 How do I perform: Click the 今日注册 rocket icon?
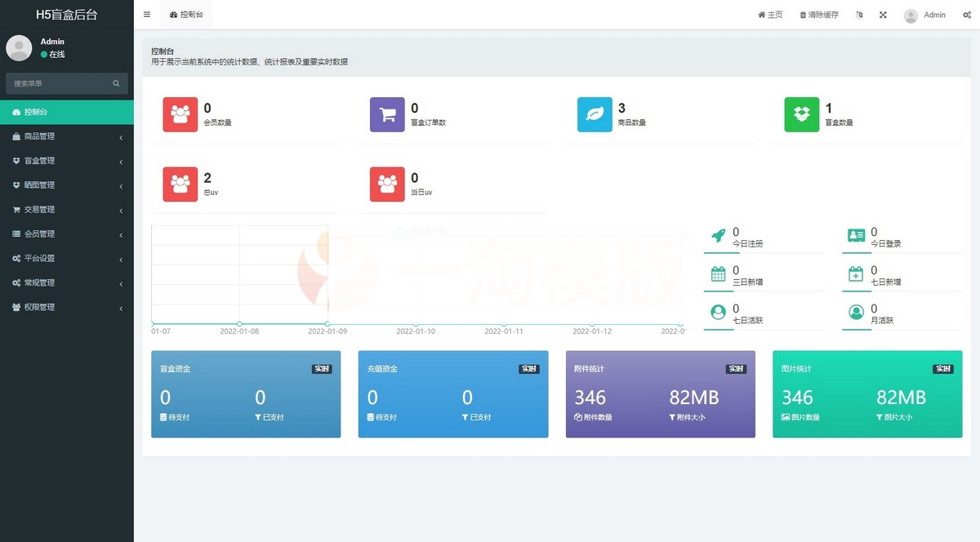[x=719, y=236]
